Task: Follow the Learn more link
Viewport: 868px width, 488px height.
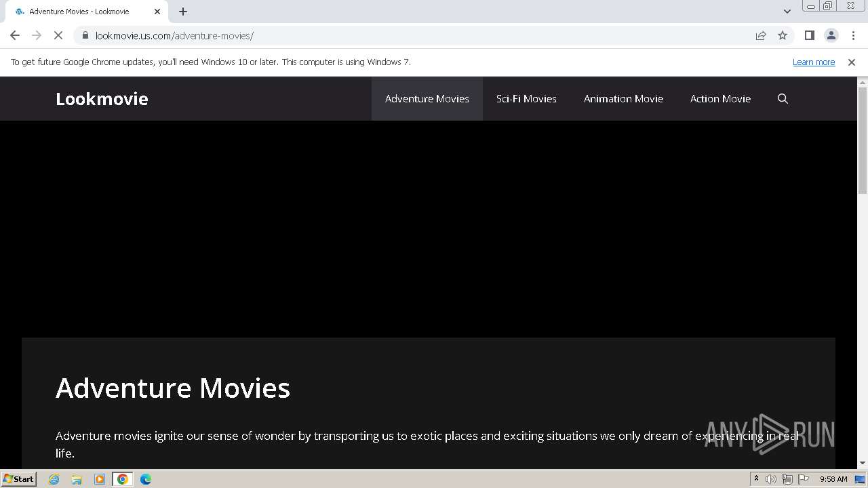Action: tap(814, 62)
